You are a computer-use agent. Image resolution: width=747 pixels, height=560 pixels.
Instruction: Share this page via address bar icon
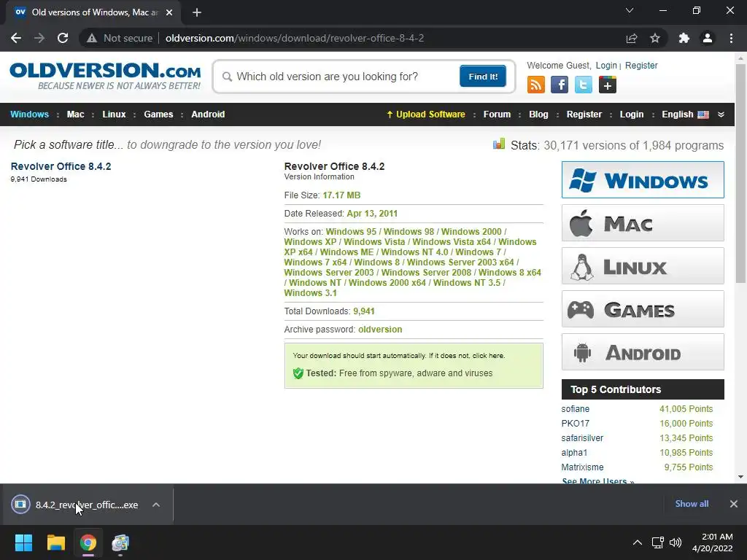pyautogui.click(x=632, y=38)
